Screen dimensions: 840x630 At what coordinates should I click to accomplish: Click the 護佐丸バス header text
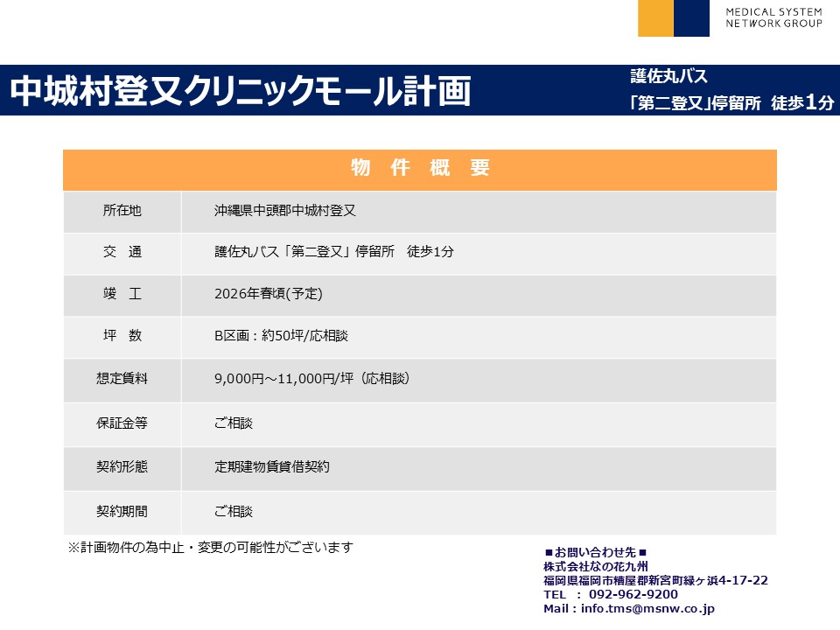pyautogui.click(x=668, y=76)
